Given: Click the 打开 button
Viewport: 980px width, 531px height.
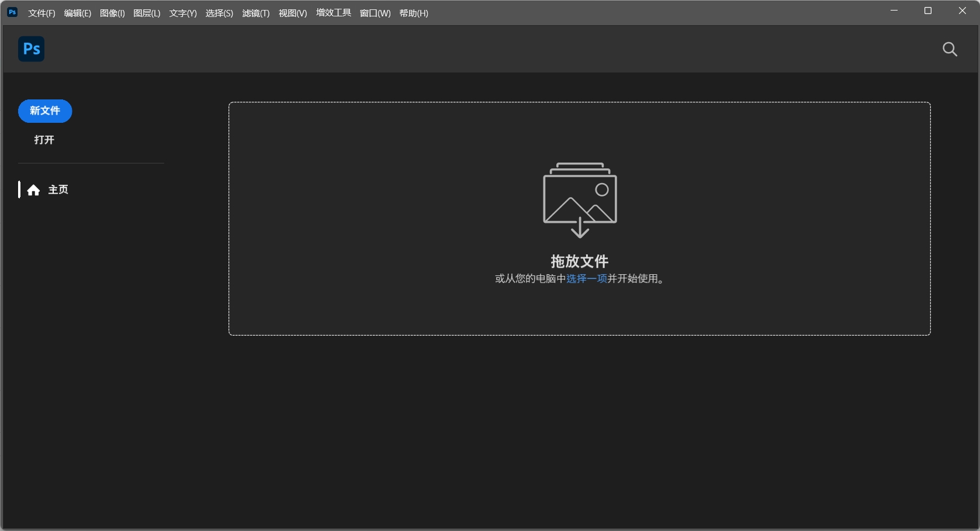Looking at the screenshot, I should [44, 140].
